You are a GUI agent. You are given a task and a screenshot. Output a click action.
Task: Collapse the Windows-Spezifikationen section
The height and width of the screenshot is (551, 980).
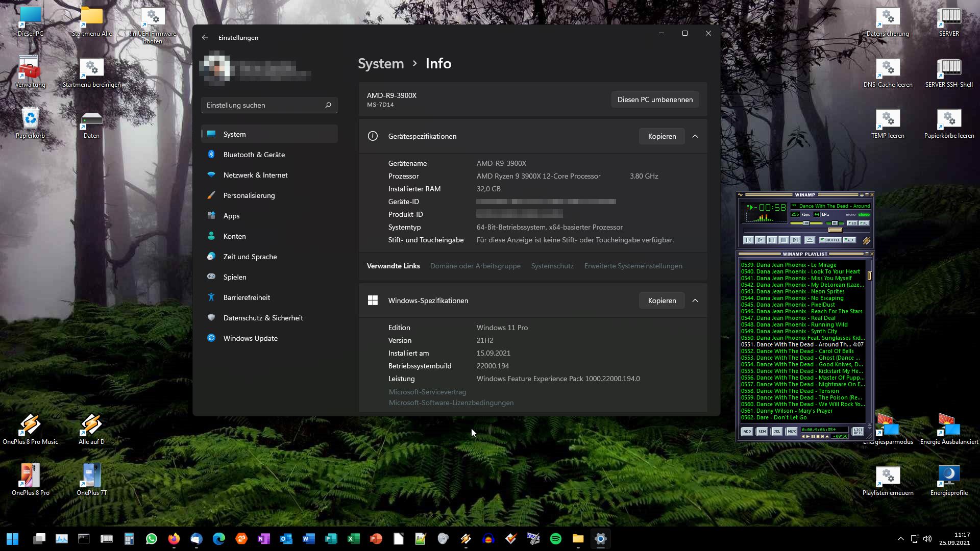click(x=695, y=300)
